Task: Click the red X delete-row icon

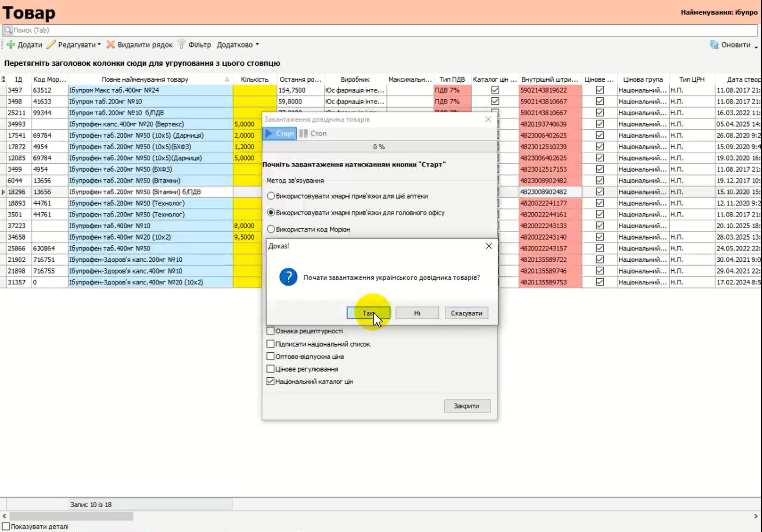Action: coord(110,45)
